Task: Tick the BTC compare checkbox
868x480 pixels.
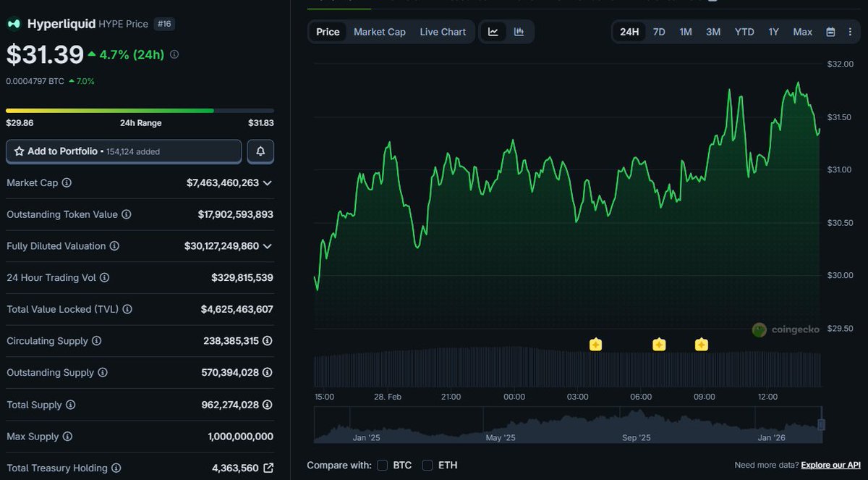Action: (x=382, y=465)
